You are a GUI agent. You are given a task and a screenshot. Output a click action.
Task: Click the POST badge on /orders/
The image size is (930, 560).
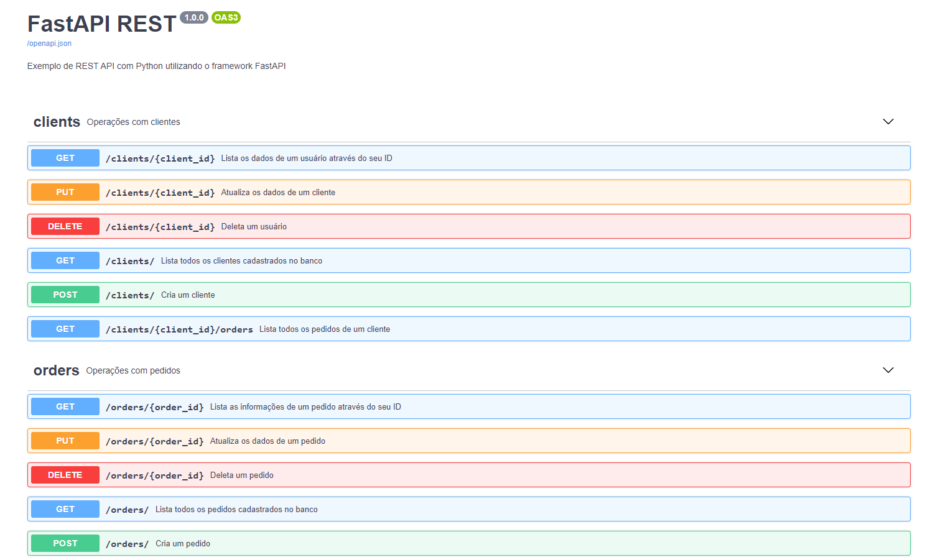pos(65,543)
